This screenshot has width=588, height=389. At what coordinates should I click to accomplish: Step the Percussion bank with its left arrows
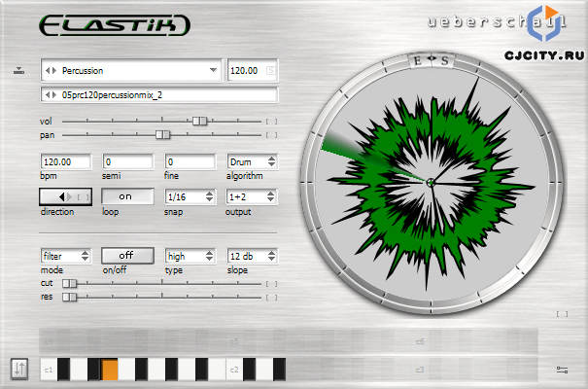pos(51,71)
